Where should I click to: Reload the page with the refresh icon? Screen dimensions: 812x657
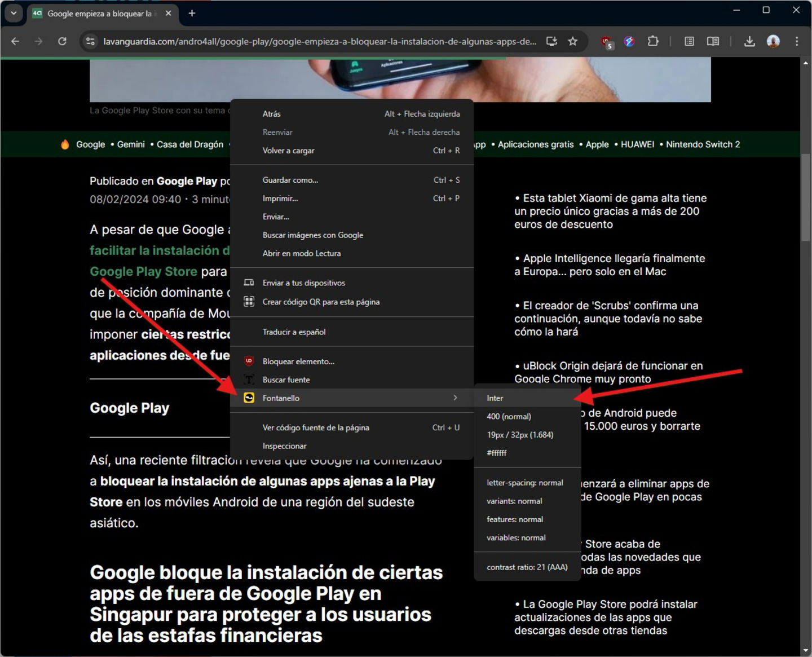pyautogui.click(x=62, y=41)
